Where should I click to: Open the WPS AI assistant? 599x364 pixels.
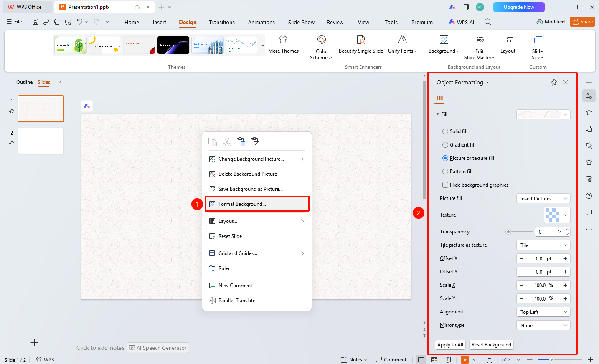tap(462, 22)
